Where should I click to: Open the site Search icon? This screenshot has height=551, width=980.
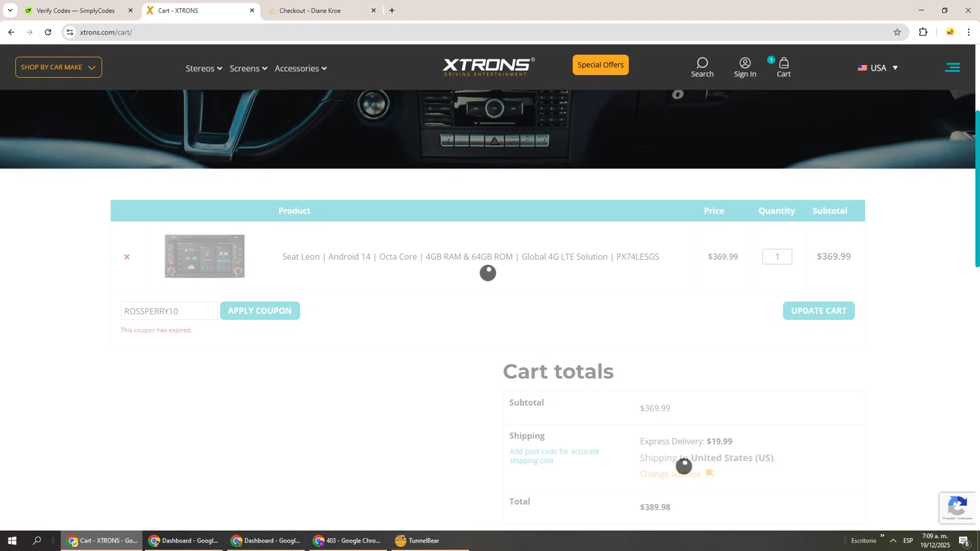702,67
